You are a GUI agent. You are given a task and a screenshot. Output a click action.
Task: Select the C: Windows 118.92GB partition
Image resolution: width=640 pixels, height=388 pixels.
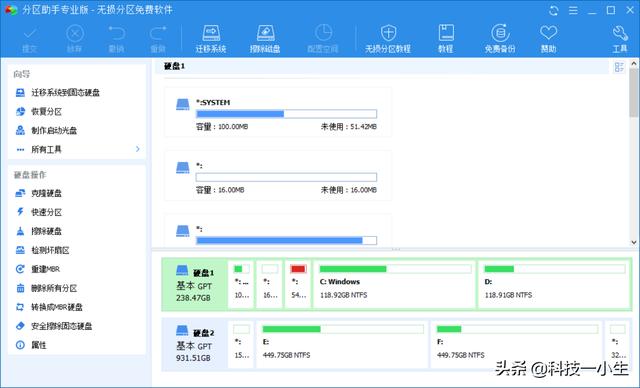pyautogui.click(x=395, y=285)
